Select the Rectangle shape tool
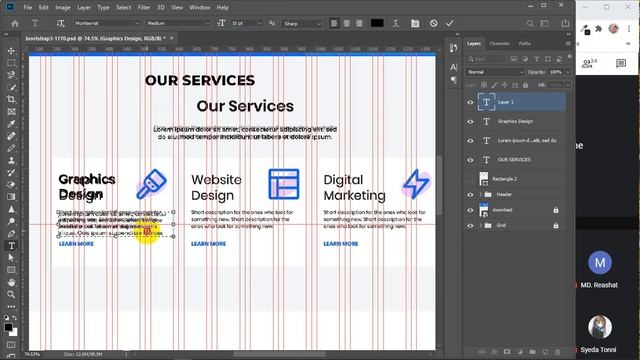Screen dimensions: 640x360 tap(11, 270)
